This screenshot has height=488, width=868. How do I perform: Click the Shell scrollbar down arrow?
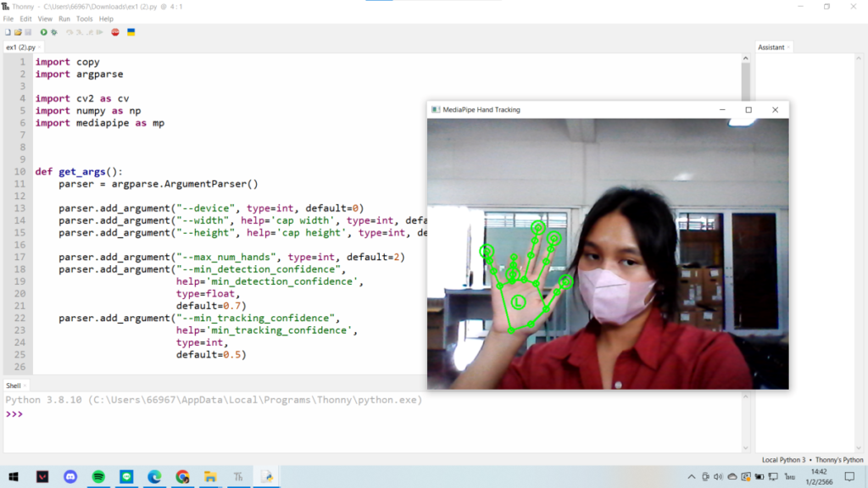(746, 447)
